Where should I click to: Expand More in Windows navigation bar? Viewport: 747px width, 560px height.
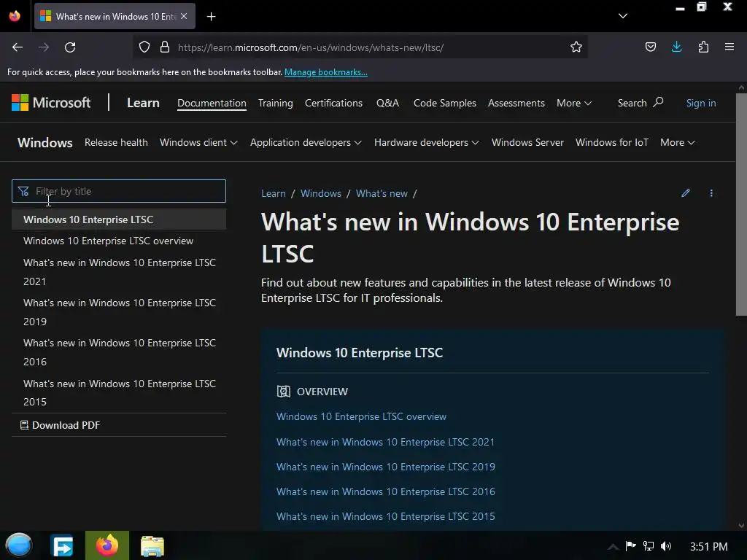[678, 142]
